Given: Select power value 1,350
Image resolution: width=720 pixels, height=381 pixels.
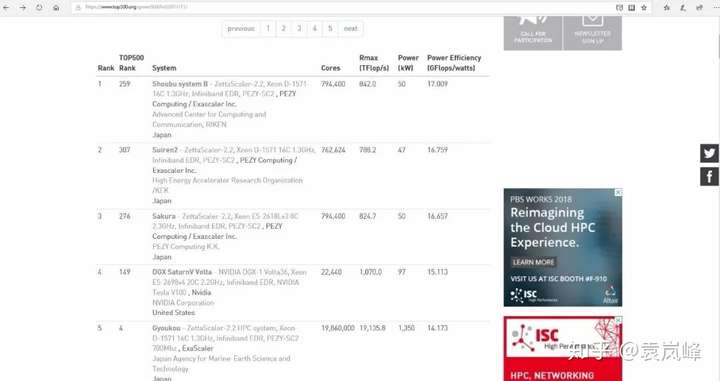Looking at the screenshot, I should [x=406, y=328].
